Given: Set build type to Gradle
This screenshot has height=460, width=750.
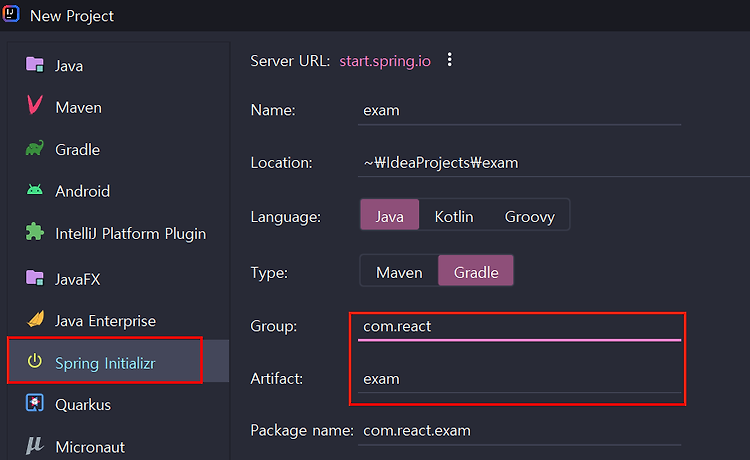Looking at the screenshot, I should click(x=476, y=271).
